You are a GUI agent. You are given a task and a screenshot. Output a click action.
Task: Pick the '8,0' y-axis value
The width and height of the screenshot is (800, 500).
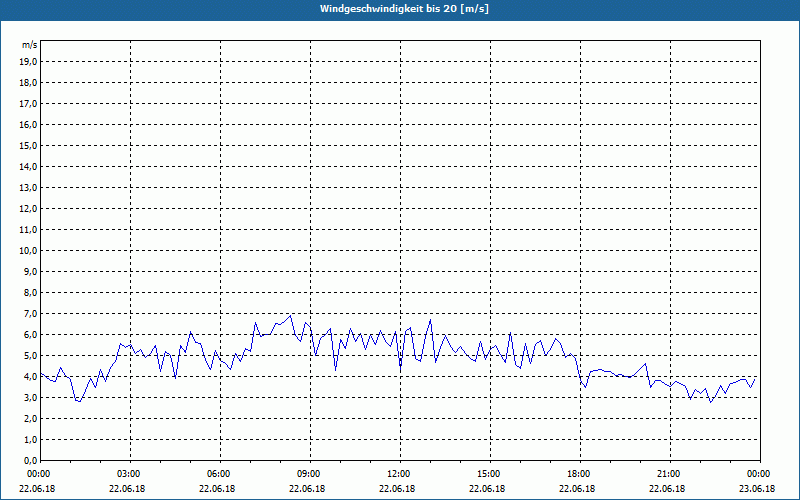[x=30, y=292]
